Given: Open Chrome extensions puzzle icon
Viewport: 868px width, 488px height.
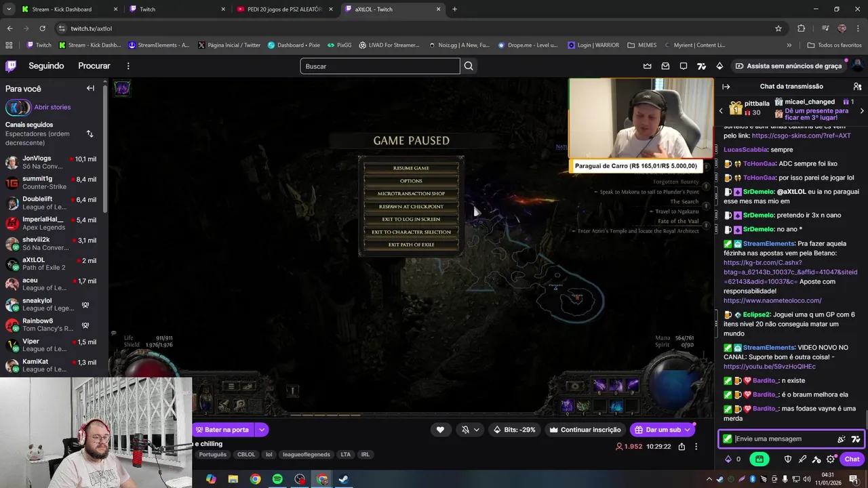Looking at the screenshot, I should point(802,28).
